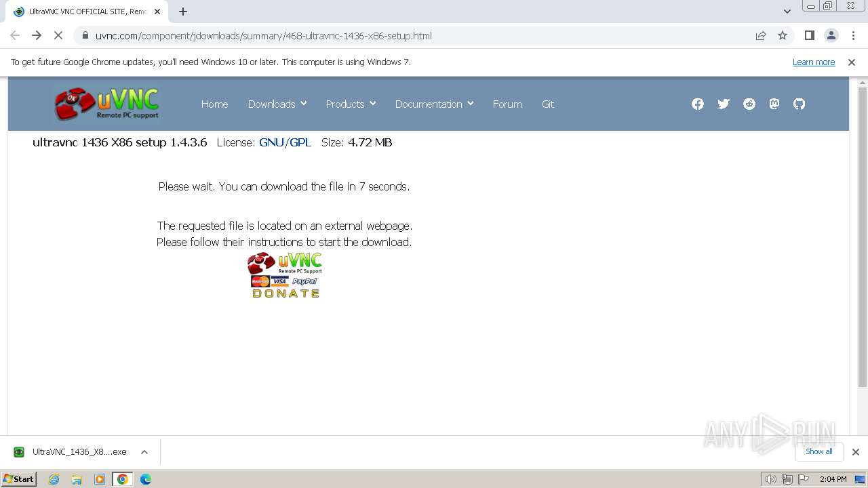Image resolution: width=868 pixels, height=488 pixels.
Task: Open the Windows Start menu
Action: [x=19, y=479]
